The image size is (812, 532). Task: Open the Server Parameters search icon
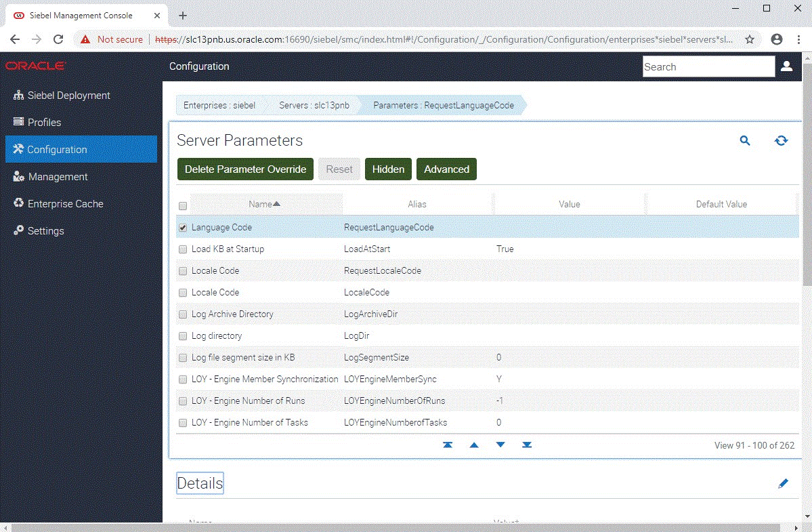745,141
